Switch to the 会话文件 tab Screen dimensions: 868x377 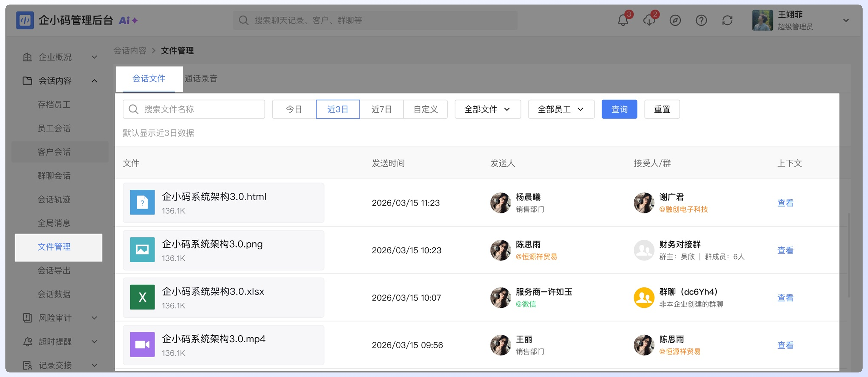(149, 79)
